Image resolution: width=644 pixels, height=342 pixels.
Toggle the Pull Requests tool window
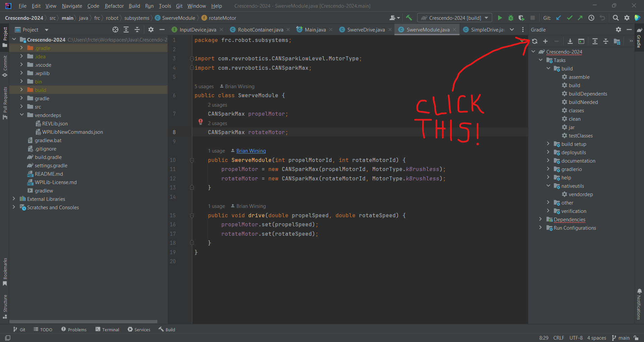pos(5,103)
